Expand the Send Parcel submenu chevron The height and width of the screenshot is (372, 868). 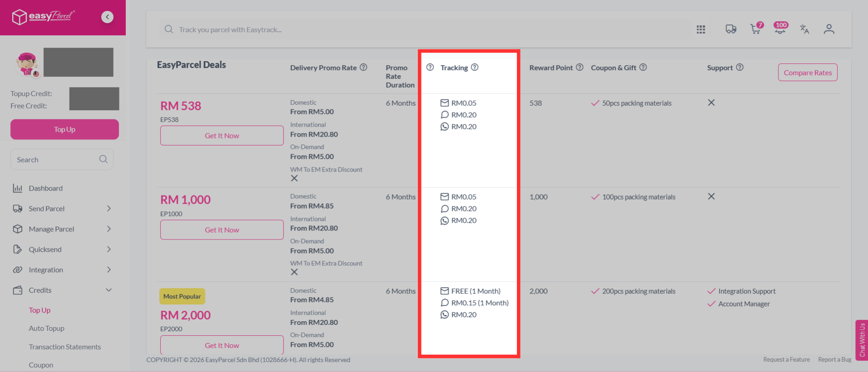(x=109, y=209)
